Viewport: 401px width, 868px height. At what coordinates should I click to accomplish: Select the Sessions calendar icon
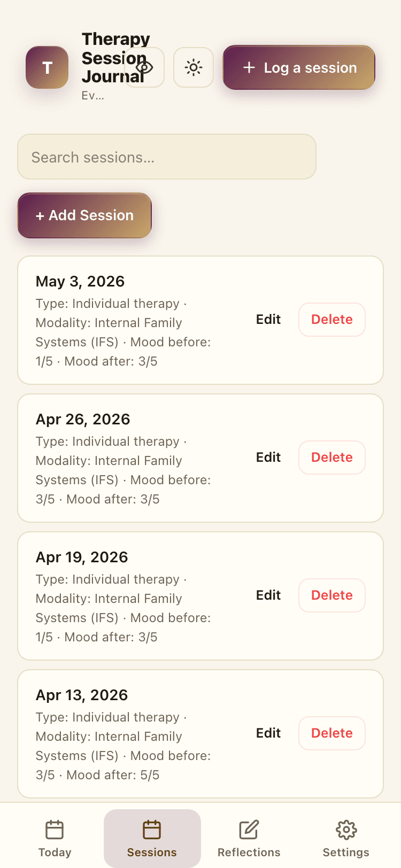point(152,830)
